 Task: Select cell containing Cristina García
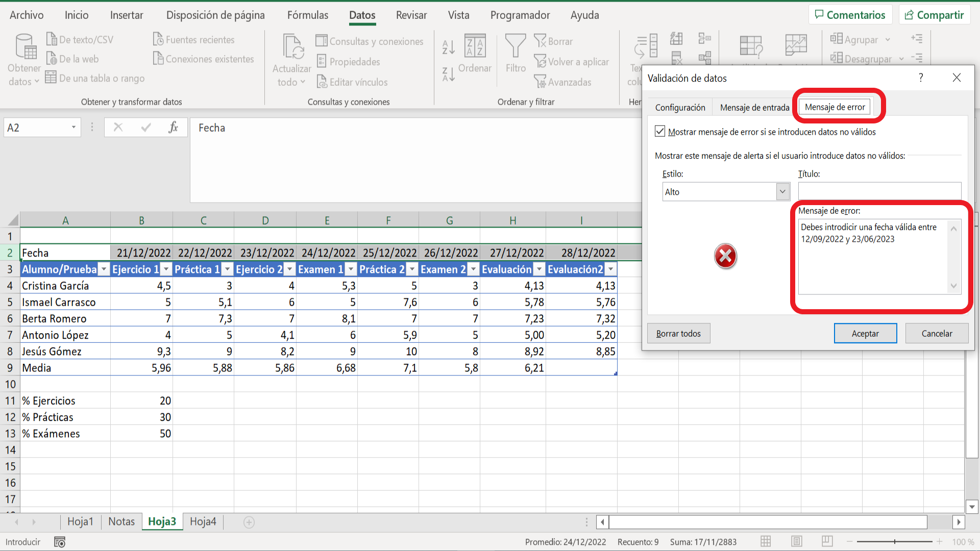coord(65,286)
